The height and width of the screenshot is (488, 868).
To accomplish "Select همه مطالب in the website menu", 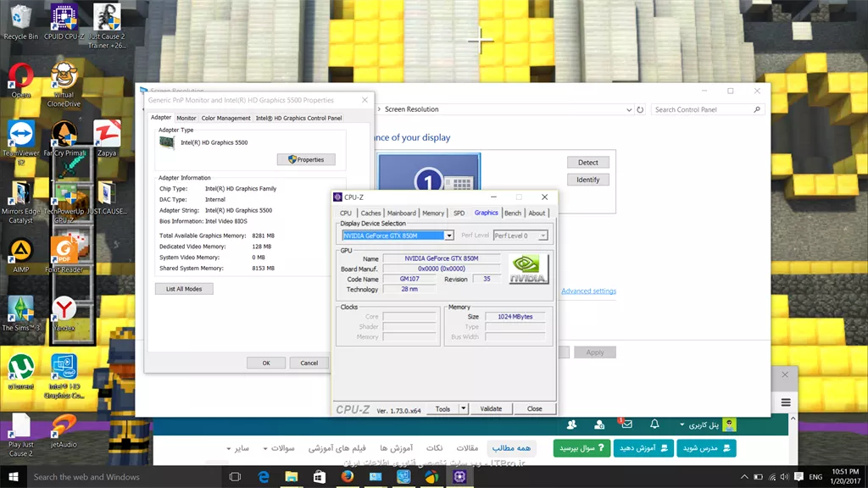I will 511,448.
